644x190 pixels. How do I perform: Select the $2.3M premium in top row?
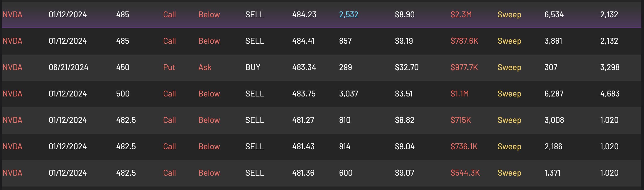pos(461,15)
